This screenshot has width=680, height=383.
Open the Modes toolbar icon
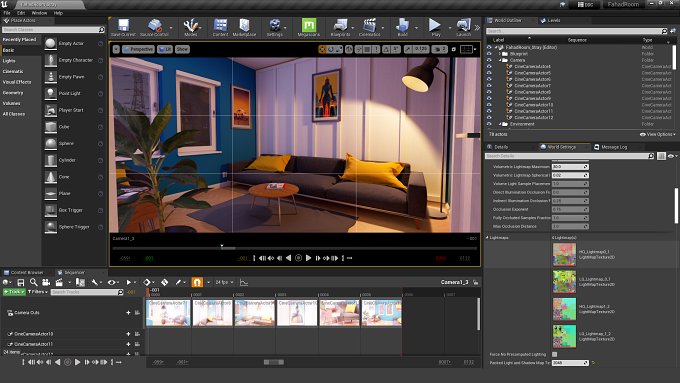(x=190, y=25)
